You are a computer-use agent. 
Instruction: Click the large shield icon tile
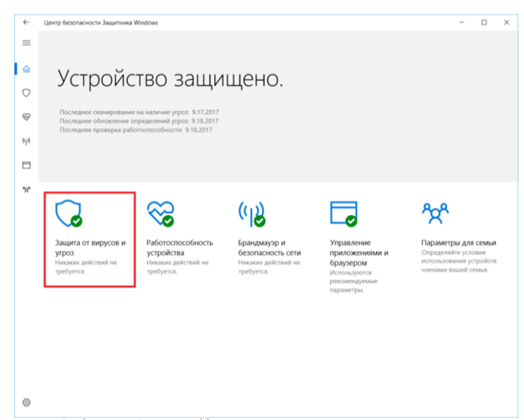point(68,213)
